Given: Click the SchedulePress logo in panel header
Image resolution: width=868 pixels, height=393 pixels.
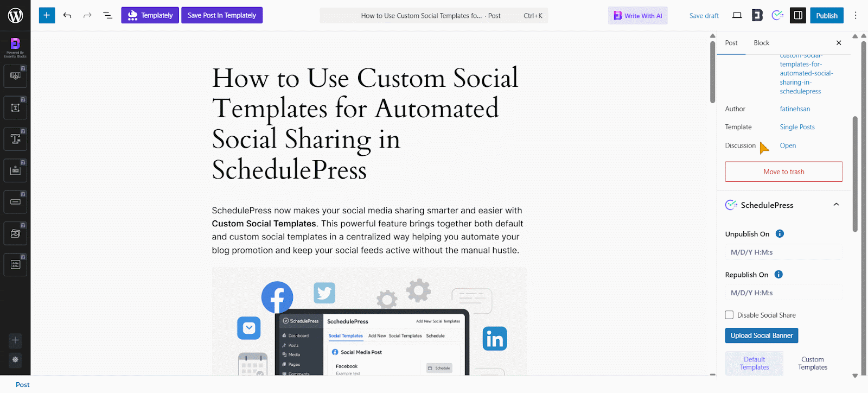Looking at the screenshot, I should (x=731, y=205).
